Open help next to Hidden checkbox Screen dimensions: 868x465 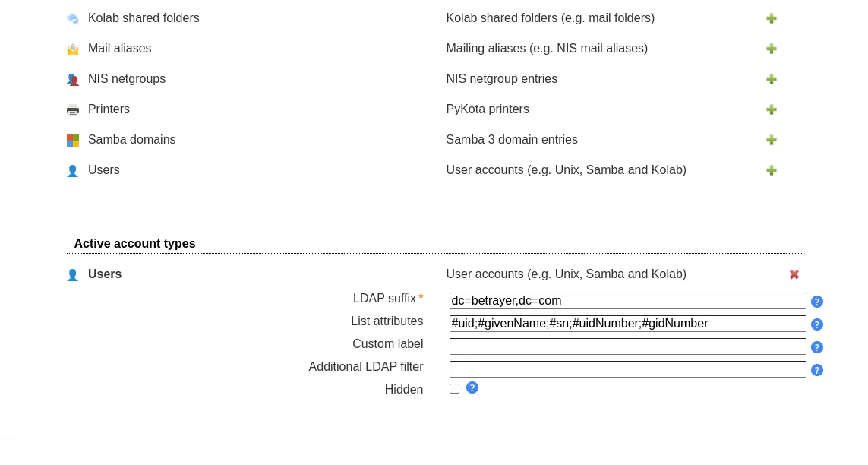point(472,387)
